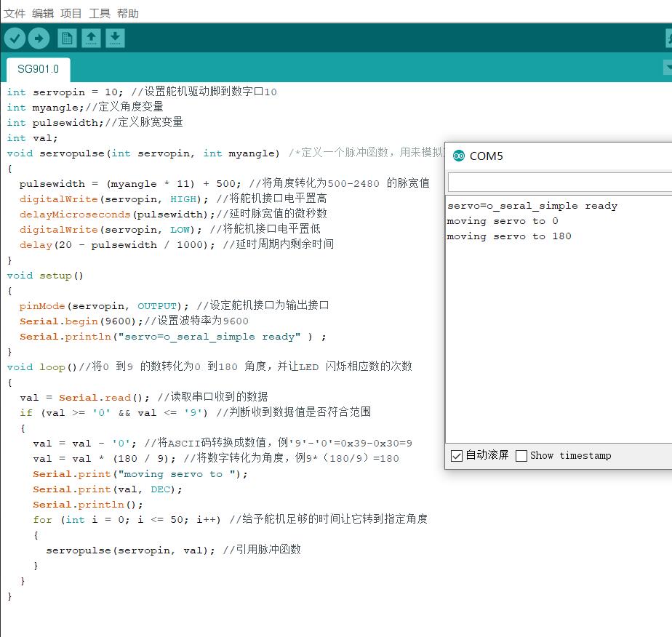
Task: Click the 'for (int i = 0; i <= 50; i++)' line
Action: click(x=230, y=520)
